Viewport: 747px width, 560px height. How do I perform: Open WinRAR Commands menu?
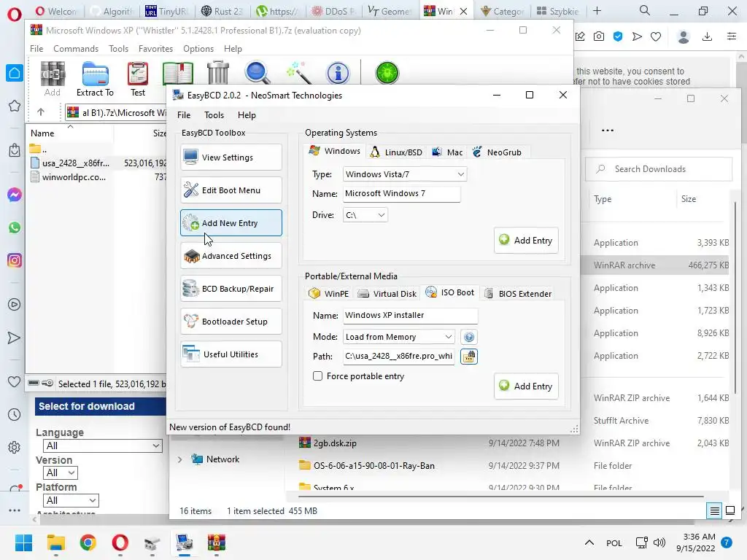click(x=76, y=49)
